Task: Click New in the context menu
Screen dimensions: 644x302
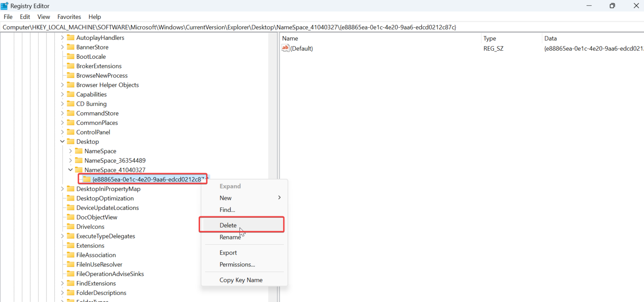Action: 225,198
